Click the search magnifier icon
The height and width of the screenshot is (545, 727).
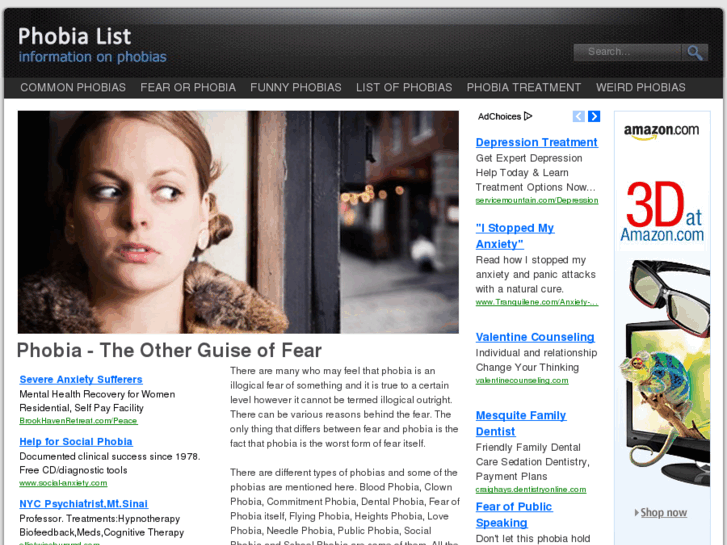(x=695, y=52)
